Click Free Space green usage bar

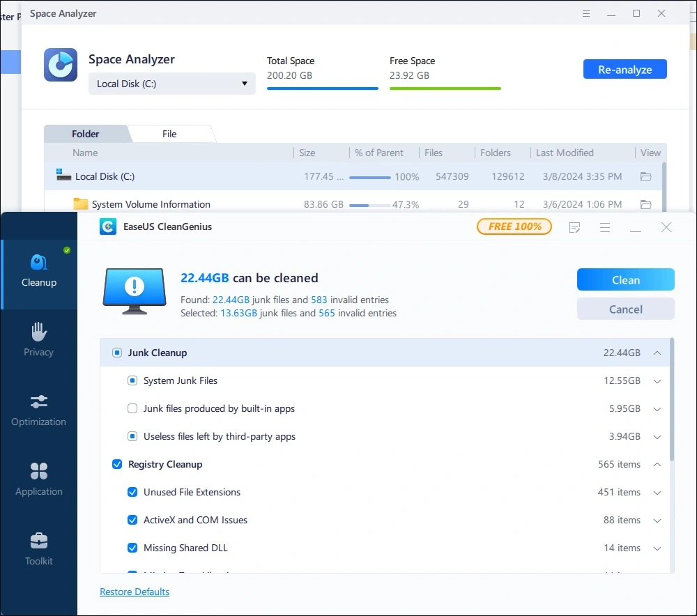click(445, 88)
